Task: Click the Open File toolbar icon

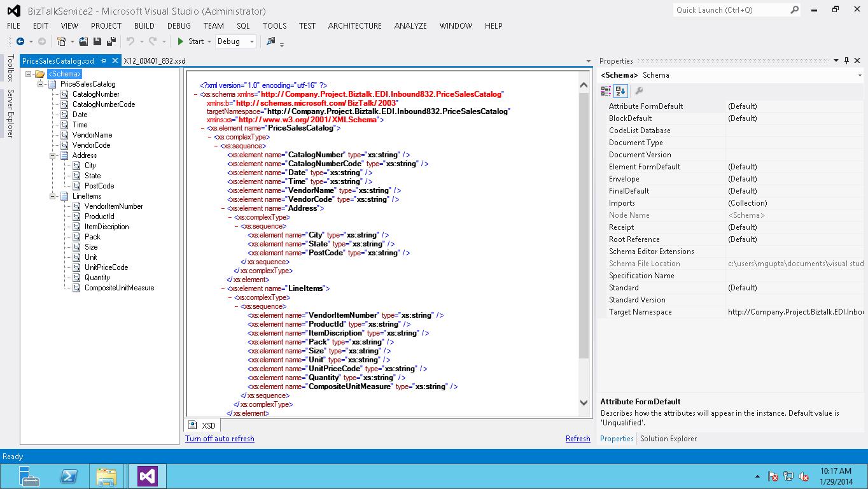Action: 83,41
